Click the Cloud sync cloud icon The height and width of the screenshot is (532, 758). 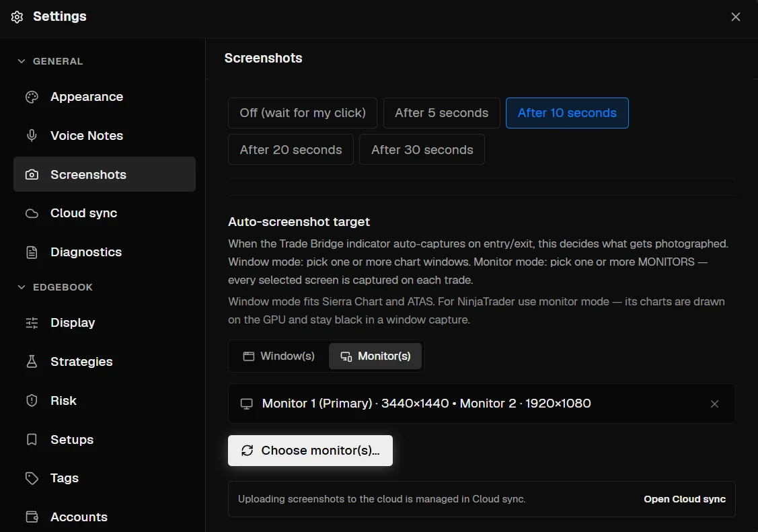[x=32, y=214]
